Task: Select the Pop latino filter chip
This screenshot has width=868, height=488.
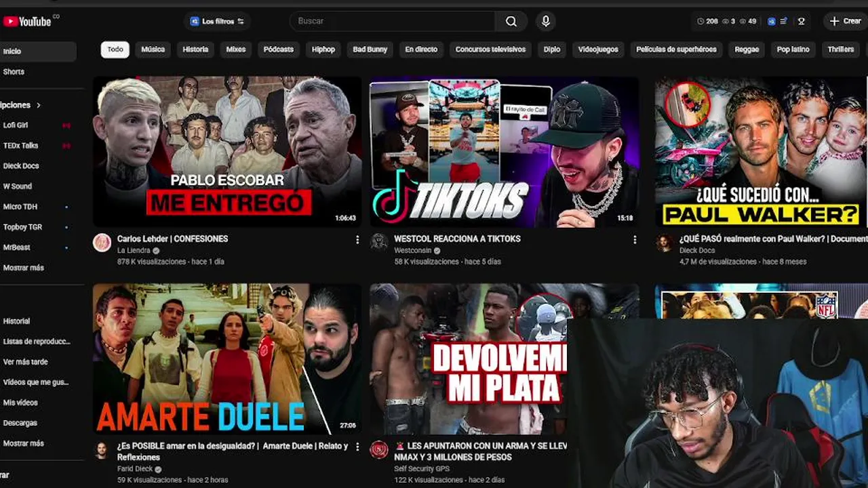Action: tap(793, 49)
